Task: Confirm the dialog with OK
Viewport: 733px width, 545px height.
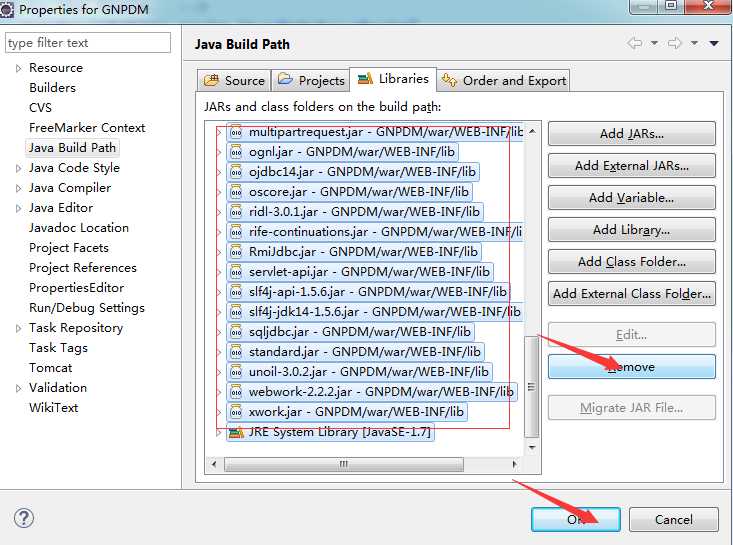Action: (576, 520)
